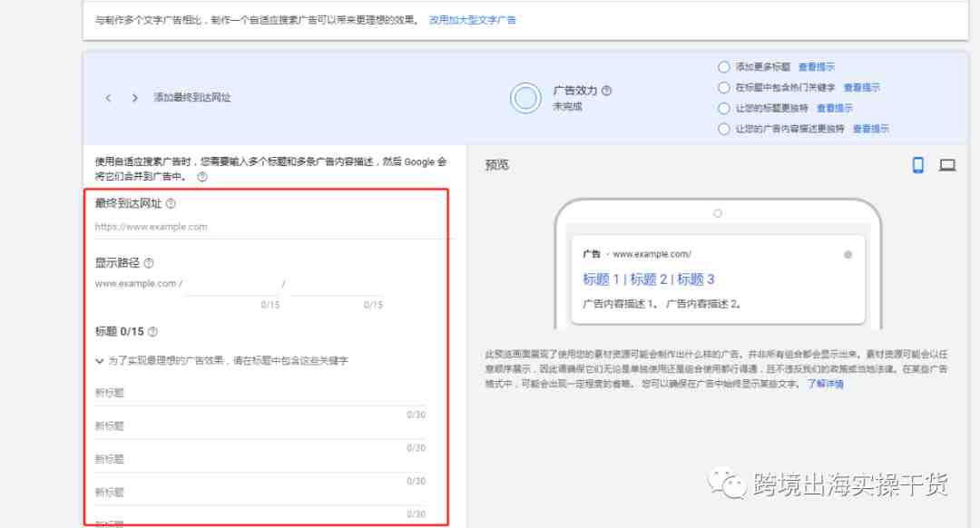Click the info dot in ad preview card
This screenshot has height=528, width=980.
pos(848,254)
